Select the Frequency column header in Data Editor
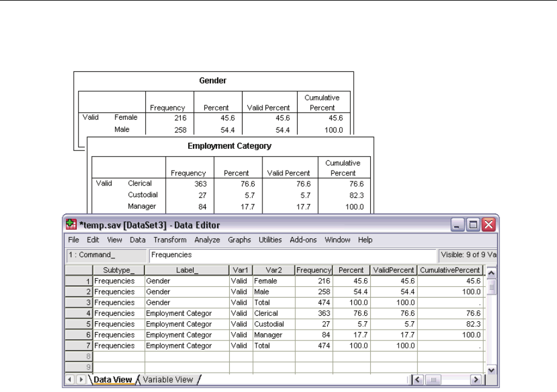Viewport: 557px width, 392px height. pyautogui.click(x=314, y=270)
